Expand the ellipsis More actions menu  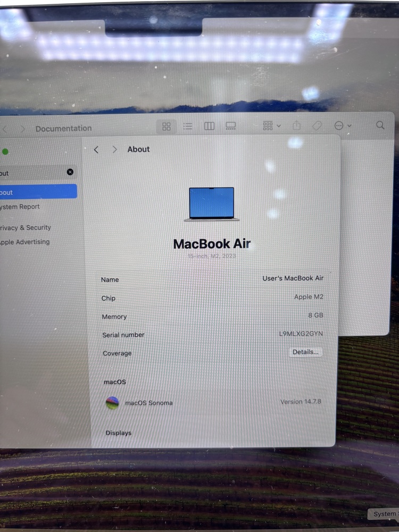342,126
